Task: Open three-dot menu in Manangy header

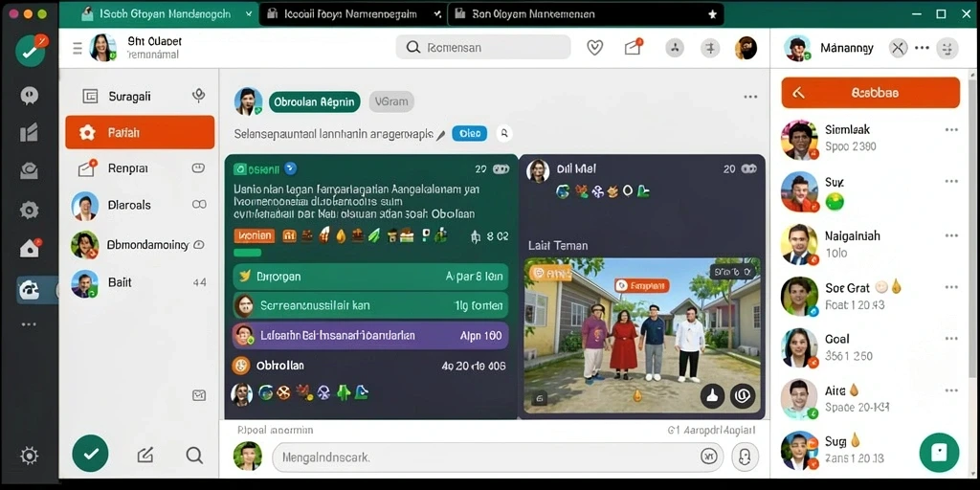Action: pyautogui.click(x=922, y=48)
